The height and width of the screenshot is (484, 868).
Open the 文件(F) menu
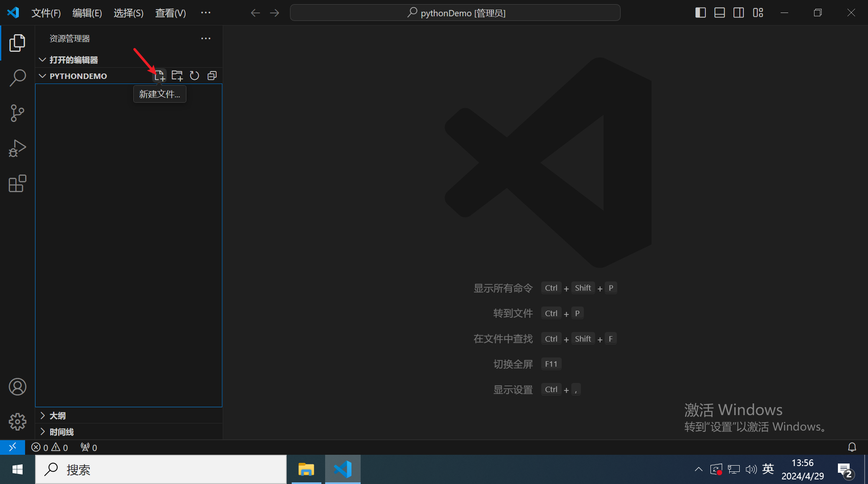46,13
